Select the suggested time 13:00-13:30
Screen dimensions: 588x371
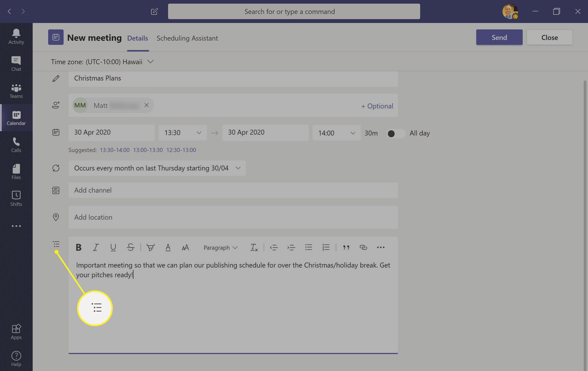148,150
